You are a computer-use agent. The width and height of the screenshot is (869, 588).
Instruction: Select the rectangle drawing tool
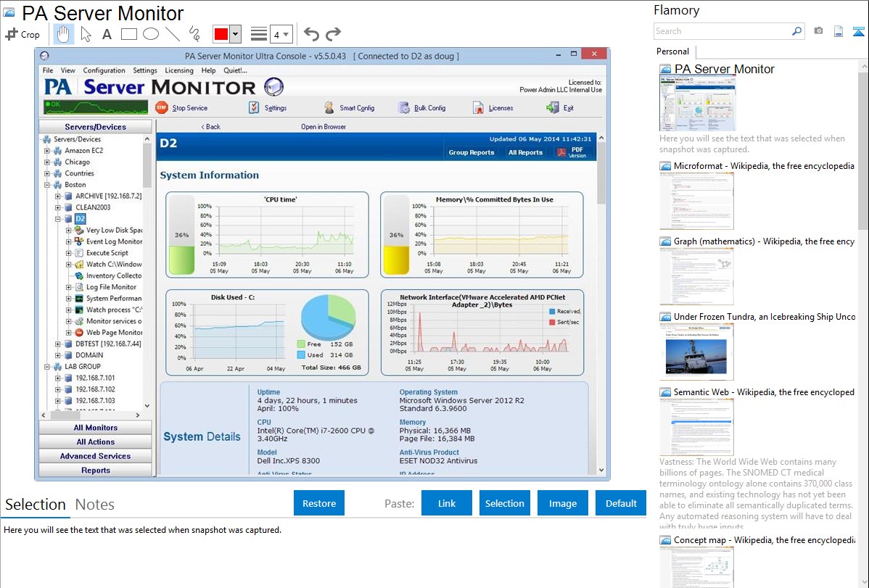point(128,34)
